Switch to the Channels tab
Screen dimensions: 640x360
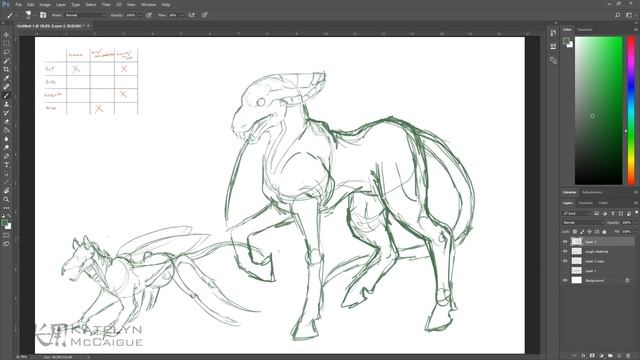coord(585,203)
